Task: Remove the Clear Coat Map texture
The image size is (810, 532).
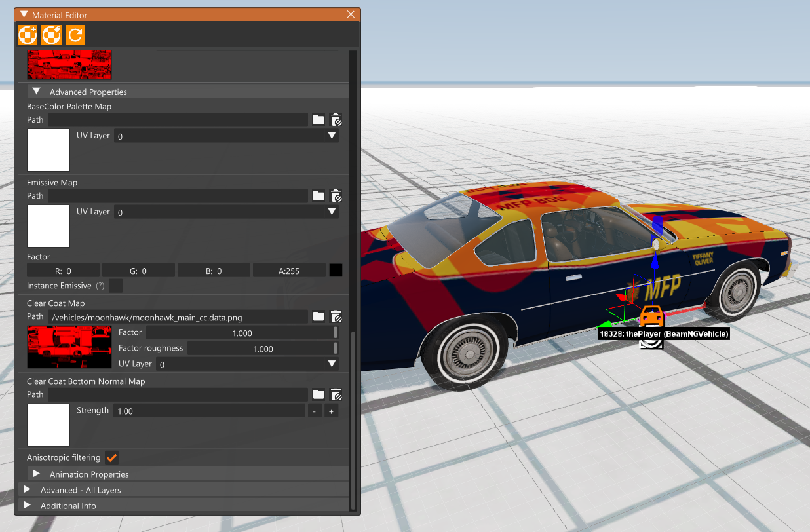Action: (336, 316)
